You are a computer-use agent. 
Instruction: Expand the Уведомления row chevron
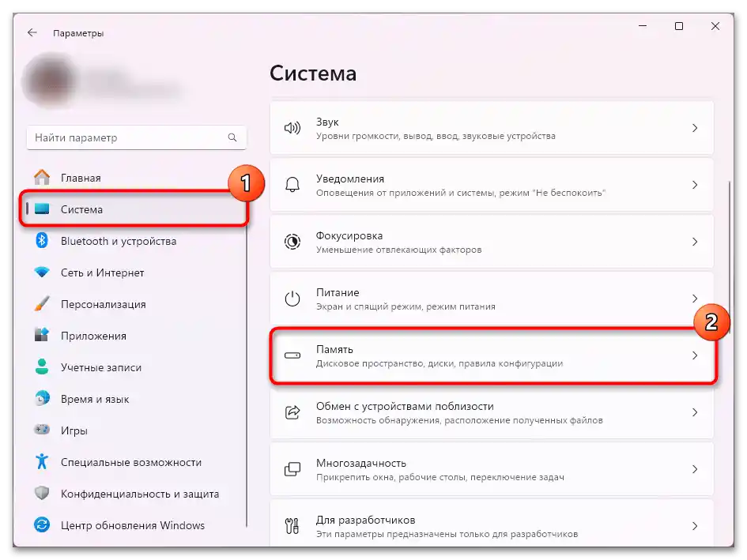[x=695, y=184]
